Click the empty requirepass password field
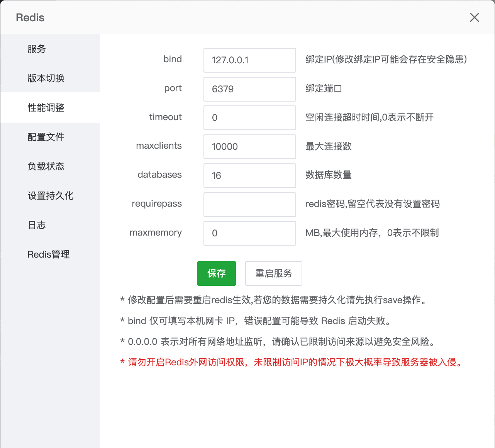The image size is (495, 448). coord(250,205)
